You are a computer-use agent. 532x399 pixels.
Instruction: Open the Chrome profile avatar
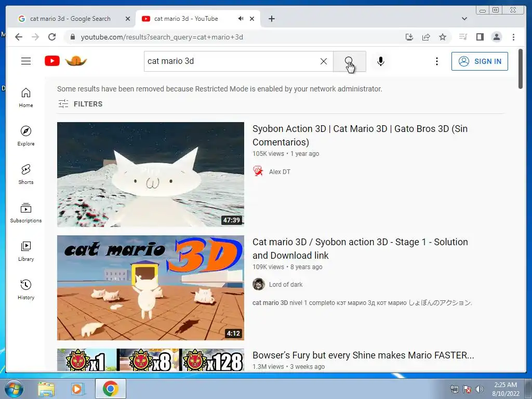click(x=496, y=37)
